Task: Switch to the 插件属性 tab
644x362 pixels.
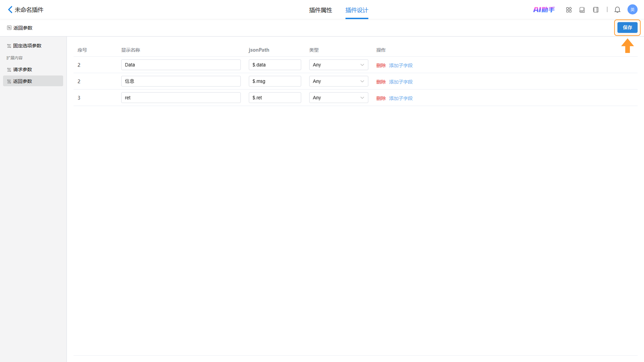Action: tap(320, 10)
